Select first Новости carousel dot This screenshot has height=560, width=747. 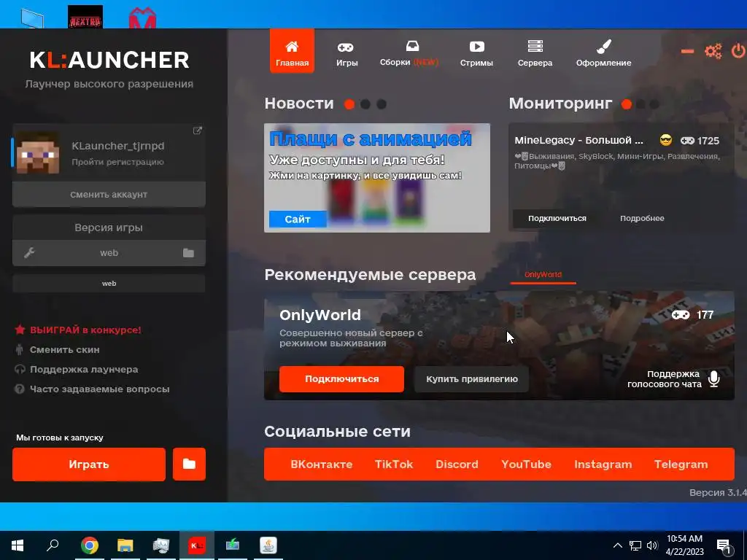pos(349,104)
